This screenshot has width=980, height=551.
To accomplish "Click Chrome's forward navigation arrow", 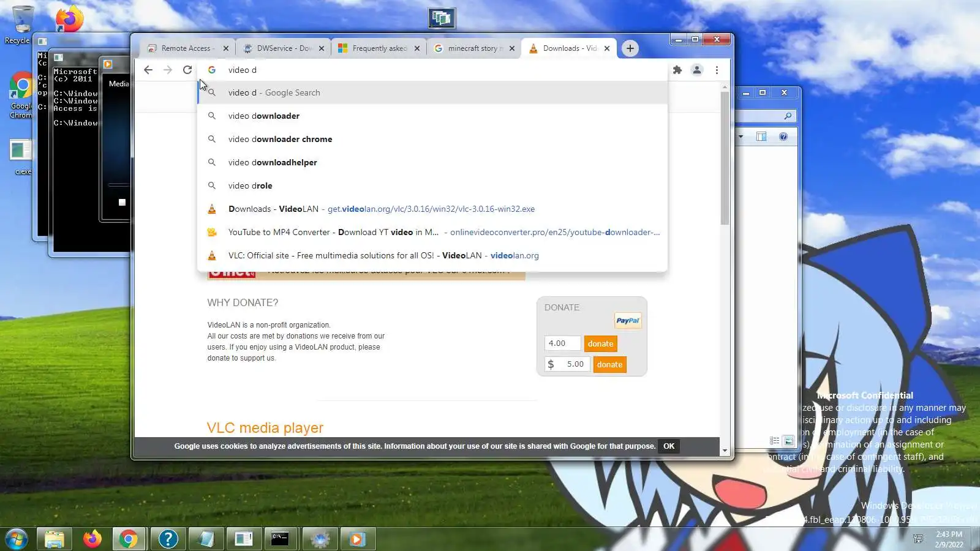I will [168, 70].
